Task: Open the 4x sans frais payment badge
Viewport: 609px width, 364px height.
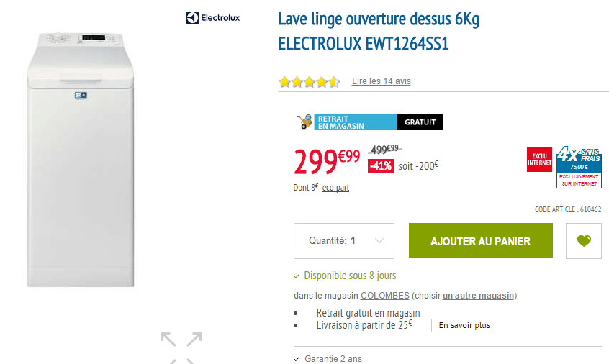Action: pyautogui.click(x=579, y=167)
